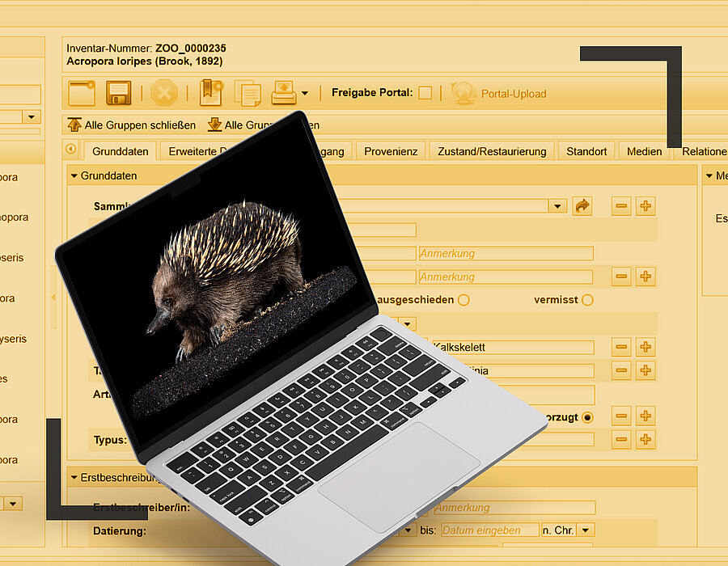
Task: Click the bookmark book icon in toolbar
Action: click(210, 93)
